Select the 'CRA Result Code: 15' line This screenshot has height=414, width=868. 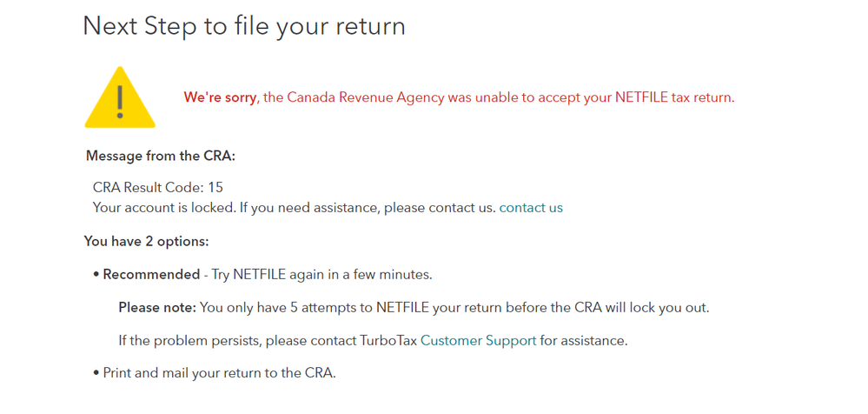(158, 187)
